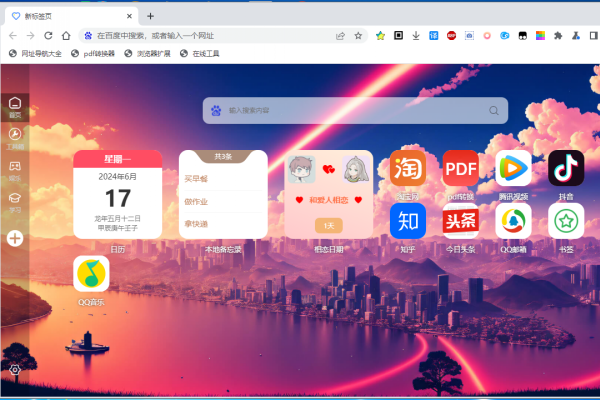This screenshot has width=600, height=400.
Task: Add new category with sidebar plus button
Action: click(x=15, y=238)
